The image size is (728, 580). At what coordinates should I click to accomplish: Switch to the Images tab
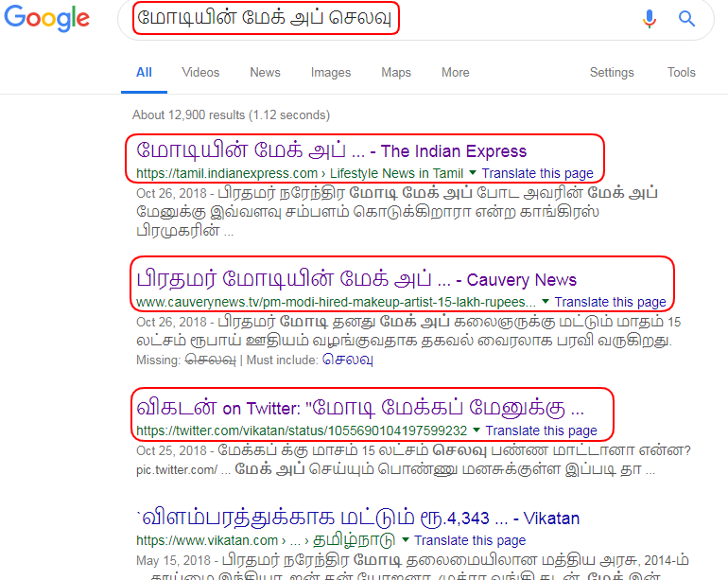click(x=331, y=73)
